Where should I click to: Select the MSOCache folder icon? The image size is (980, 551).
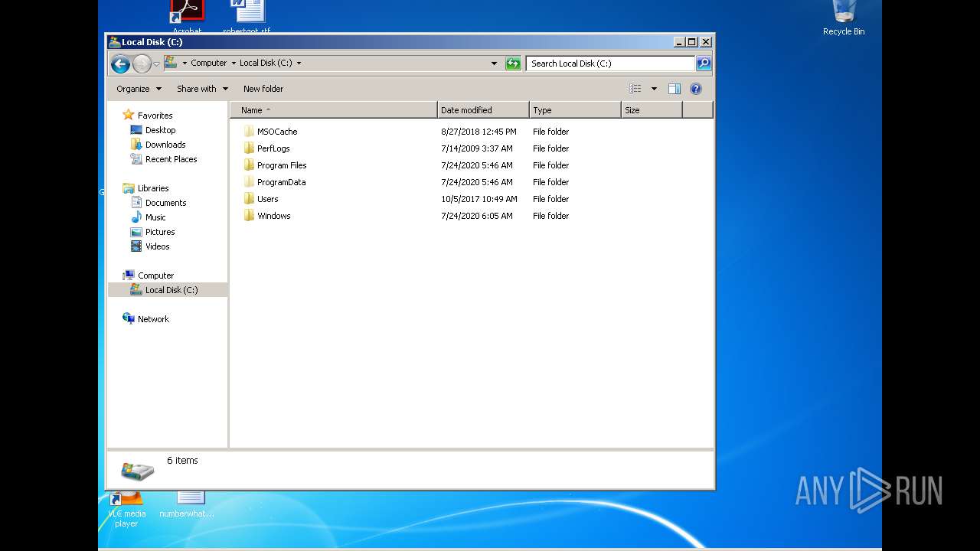coord(249,132)
